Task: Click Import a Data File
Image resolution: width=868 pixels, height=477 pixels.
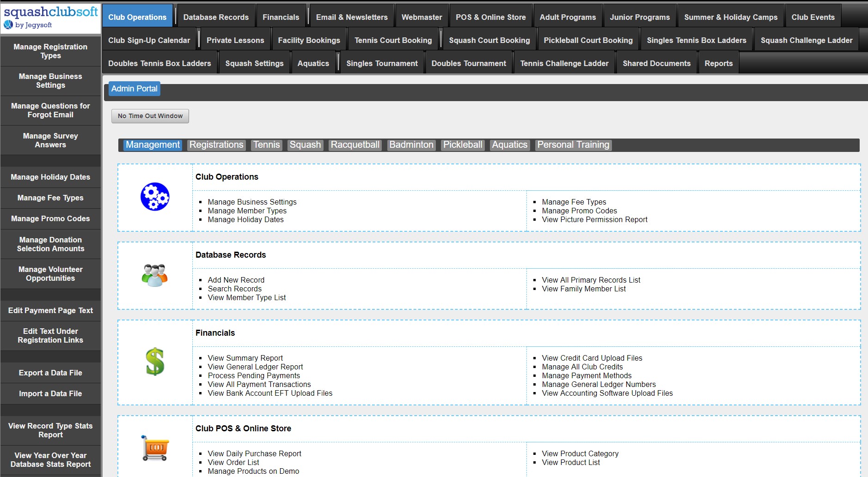Action: pyautogui.click(x=50, y=393)
